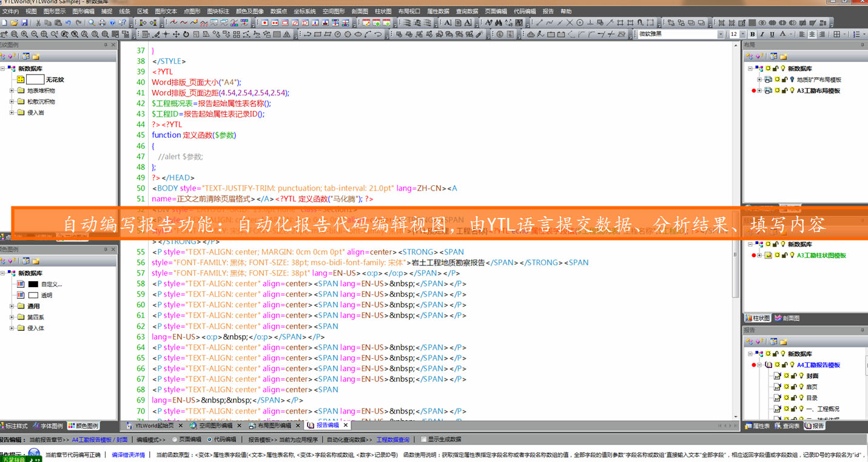This screenshot has width=868, height=462.
Task: Select the X cross line tool
Action: 570,22
